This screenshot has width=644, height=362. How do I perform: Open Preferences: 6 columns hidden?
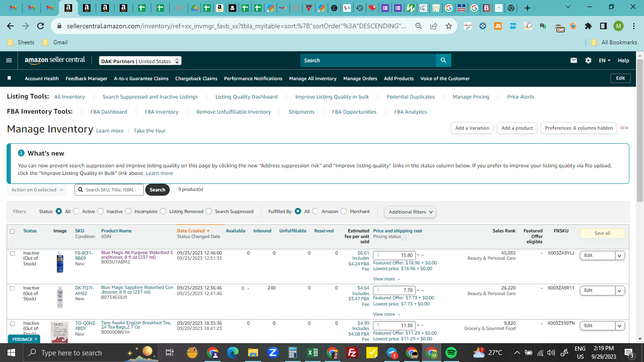tap(579, 128)
